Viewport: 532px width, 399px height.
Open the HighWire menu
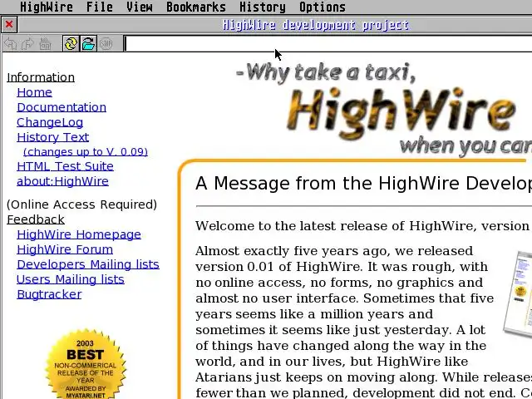pyautogui.click(x=47, y=7)
